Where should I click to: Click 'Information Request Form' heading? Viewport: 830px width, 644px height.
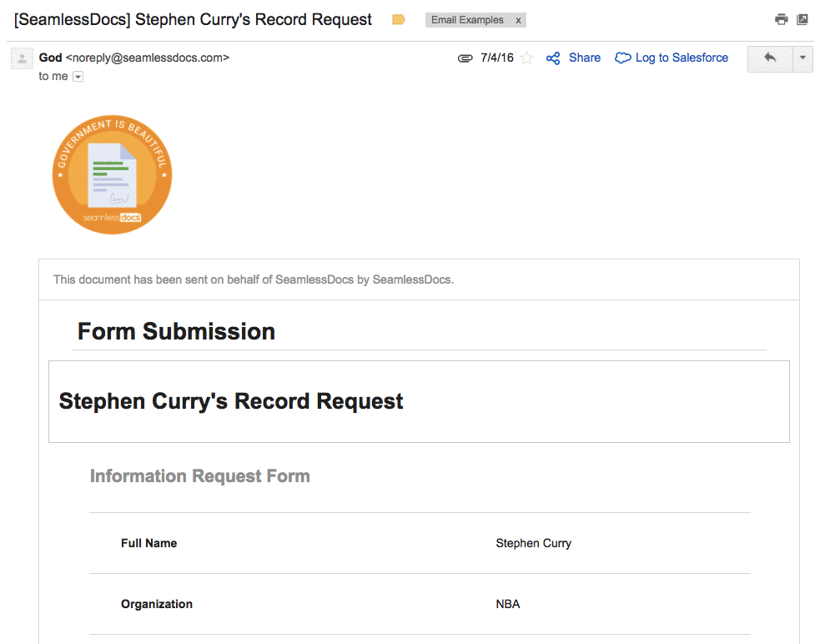point(199,476)
